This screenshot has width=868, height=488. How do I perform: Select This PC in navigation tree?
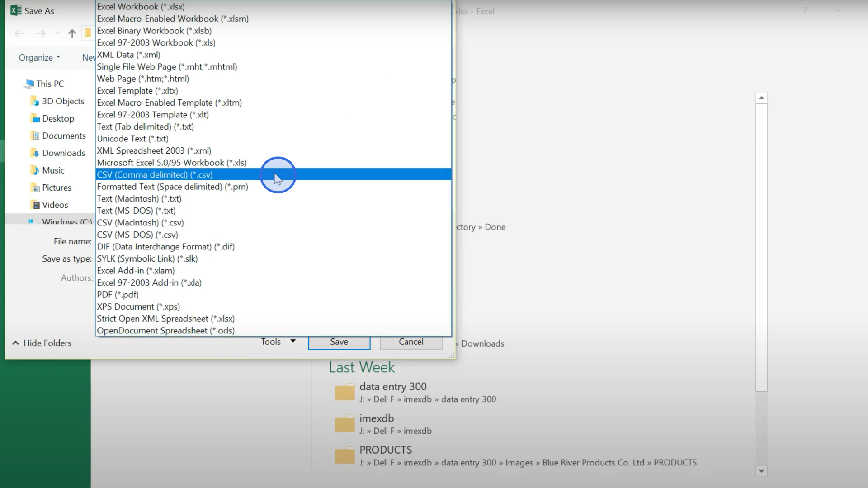(x=50, y=84)
